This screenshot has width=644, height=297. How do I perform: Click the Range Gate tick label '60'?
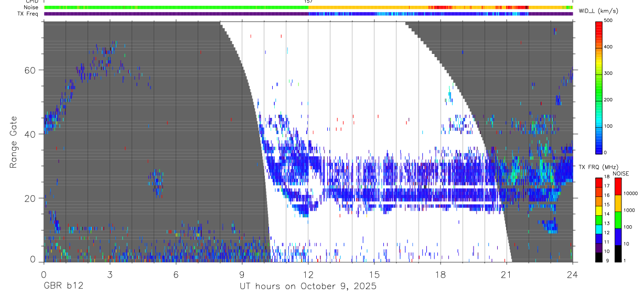click(30, 70)
